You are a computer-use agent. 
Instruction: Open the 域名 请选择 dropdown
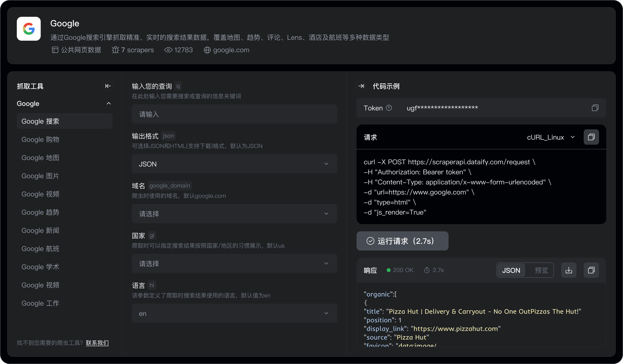click(234, 214)
